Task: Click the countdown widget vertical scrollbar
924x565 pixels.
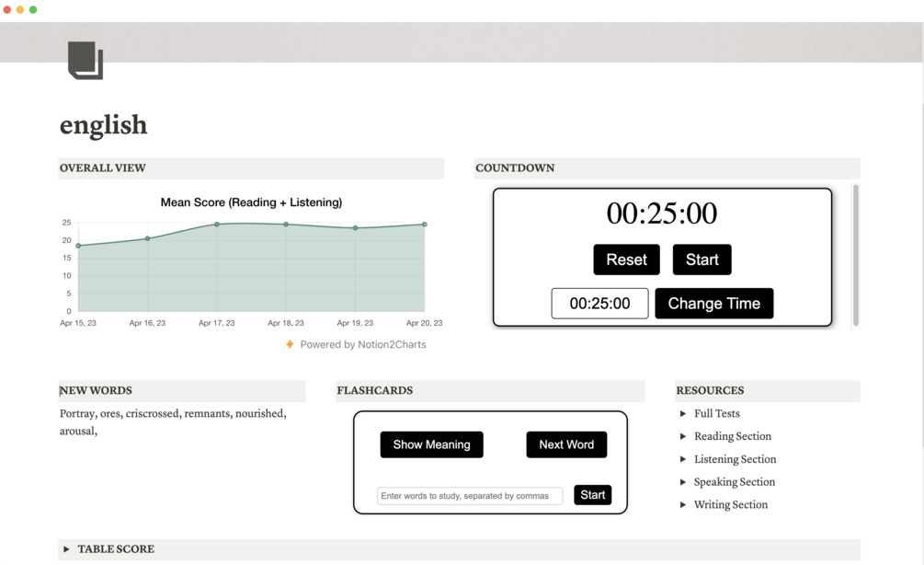Action: tap(856, 255)
